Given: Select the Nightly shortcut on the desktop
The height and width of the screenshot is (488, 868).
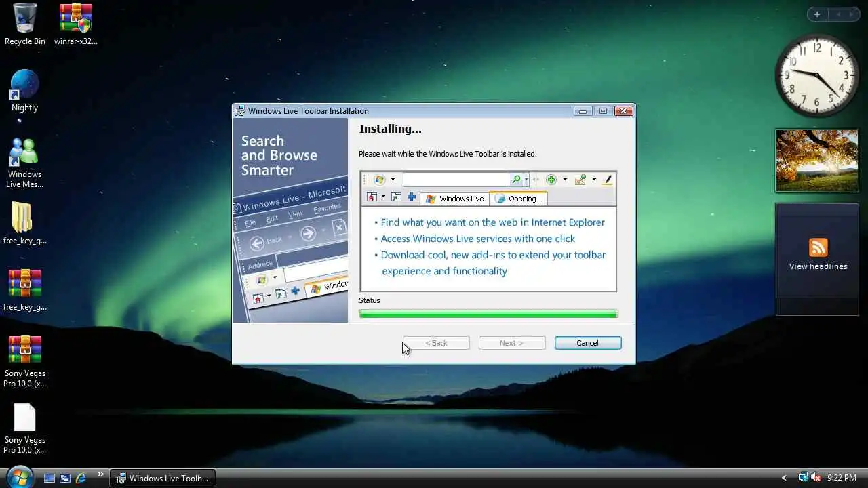Looking at the screenshot, I should pos(24,91).
